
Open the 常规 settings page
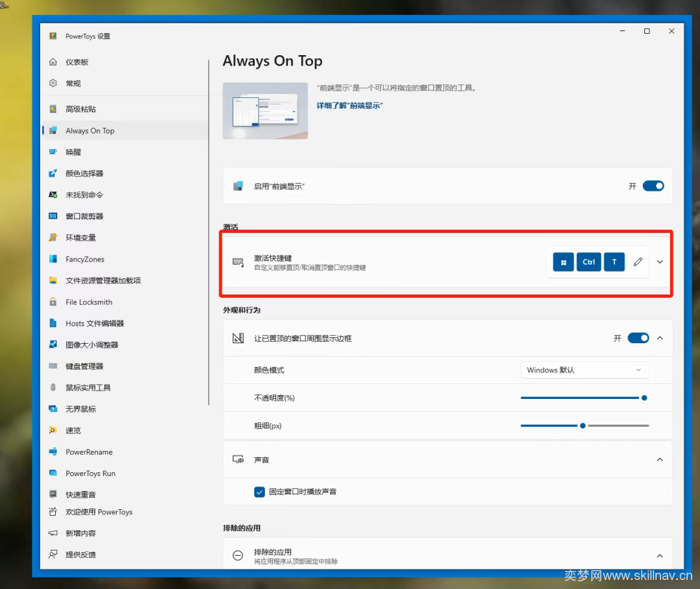pos(124,84)
